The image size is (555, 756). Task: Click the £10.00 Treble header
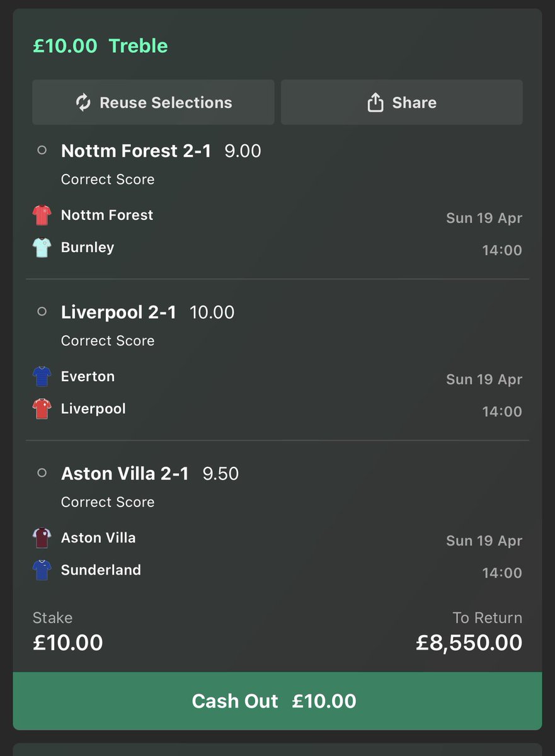[100, 45]
